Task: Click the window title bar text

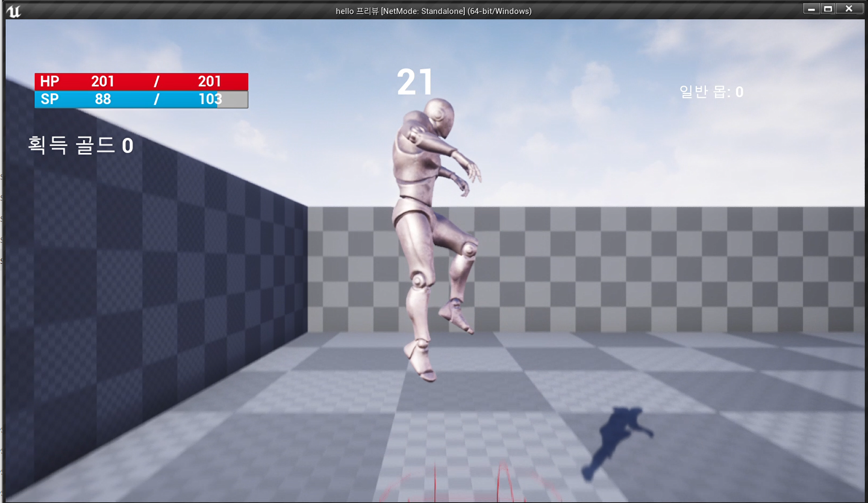Action: (433, 11)
